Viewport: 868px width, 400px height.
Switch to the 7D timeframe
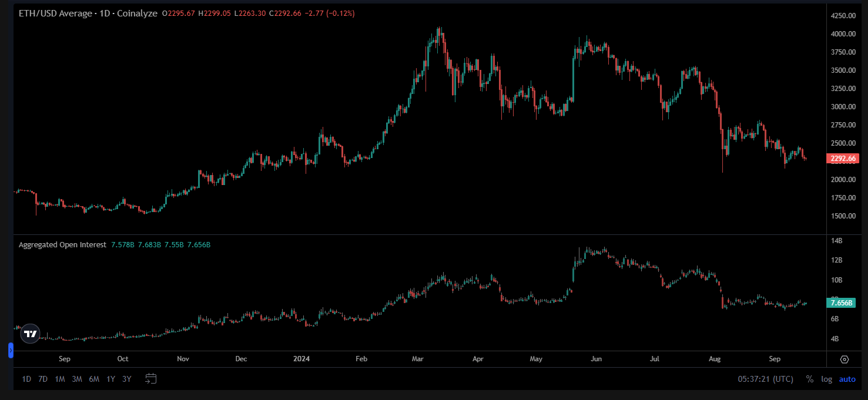(x=42, y=379)
